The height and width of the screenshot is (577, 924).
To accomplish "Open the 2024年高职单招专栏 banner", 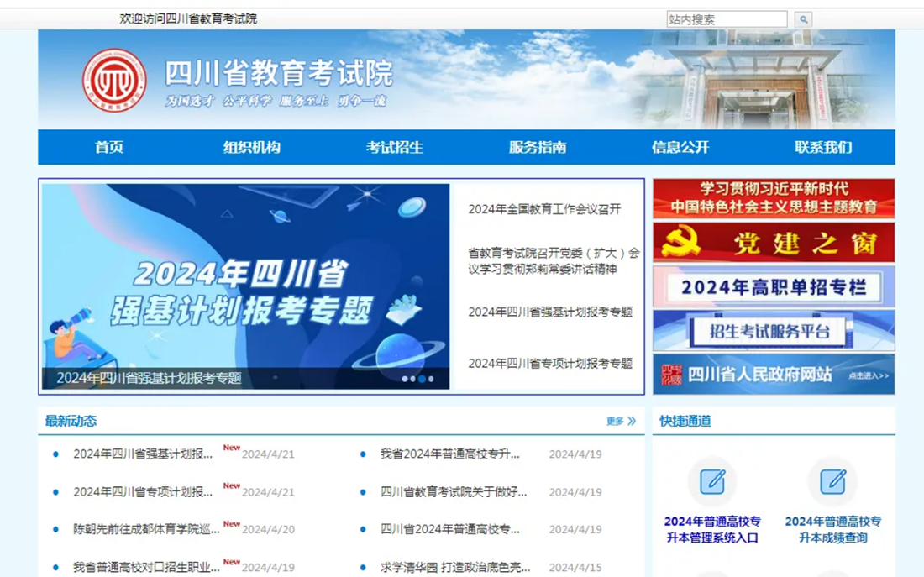I will pyautogui.click(x=773, y=287).
